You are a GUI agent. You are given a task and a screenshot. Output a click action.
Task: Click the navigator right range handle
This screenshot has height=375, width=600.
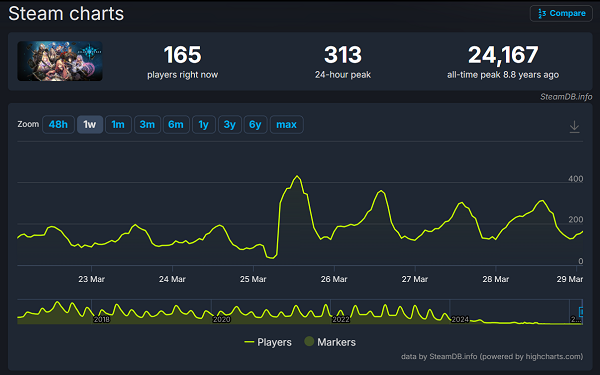(x=581, y=312)
